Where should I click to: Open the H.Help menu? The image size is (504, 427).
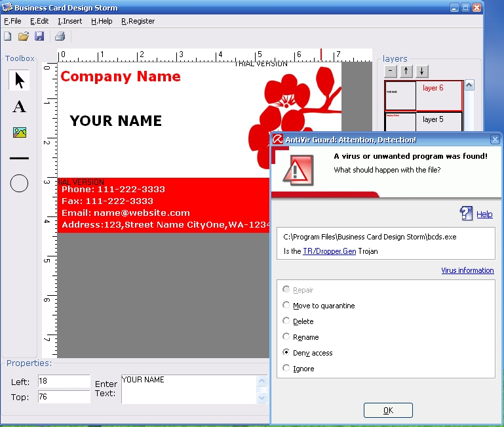[x=102, y=21]
